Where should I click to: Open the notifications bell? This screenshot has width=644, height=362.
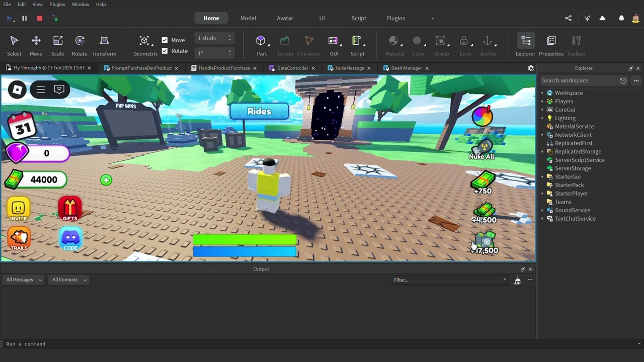click(621, 18)
